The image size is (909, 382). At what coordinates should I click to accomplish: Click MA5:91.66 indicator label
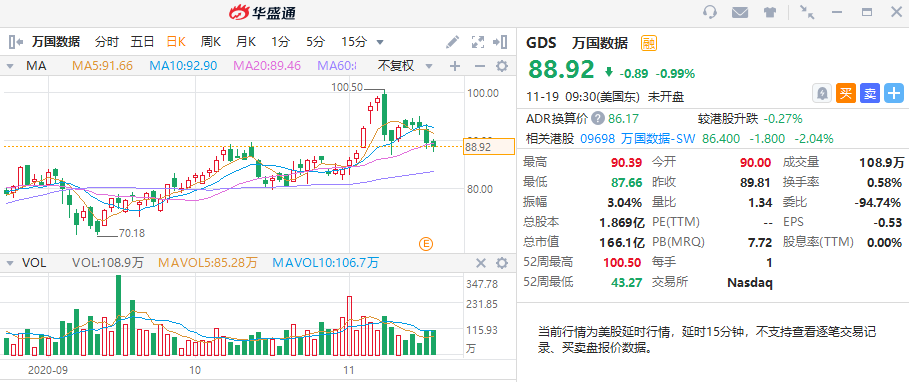coord(103,66)
